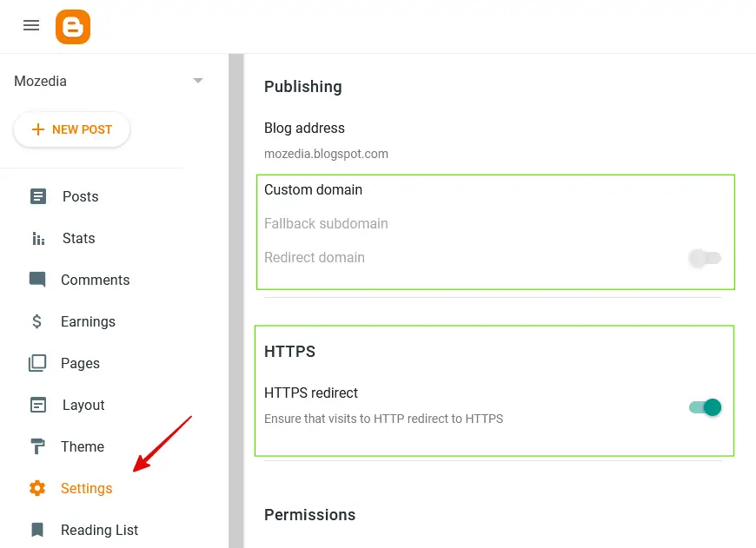Click the Theme paint roller icon
The height and width of the screenshot is (548, 756).
pyautogui.click(x=37, y=446)
